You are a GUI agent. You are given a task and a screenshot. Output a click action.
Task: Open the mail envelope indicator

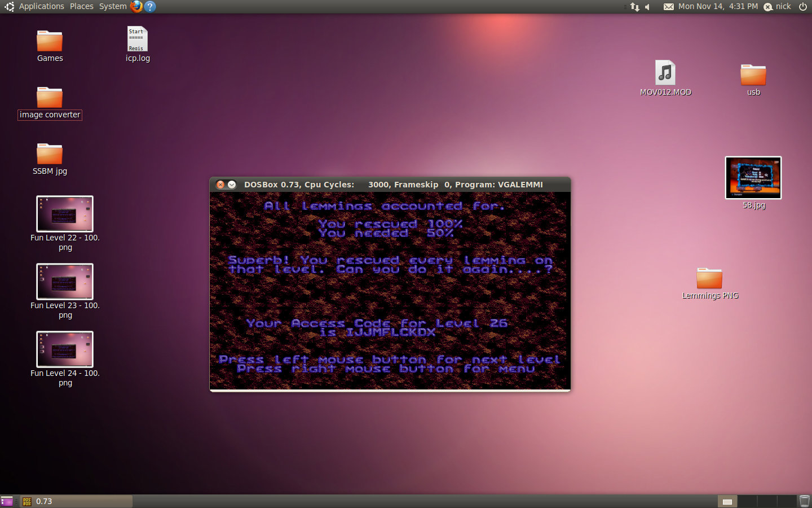(668, 7)
